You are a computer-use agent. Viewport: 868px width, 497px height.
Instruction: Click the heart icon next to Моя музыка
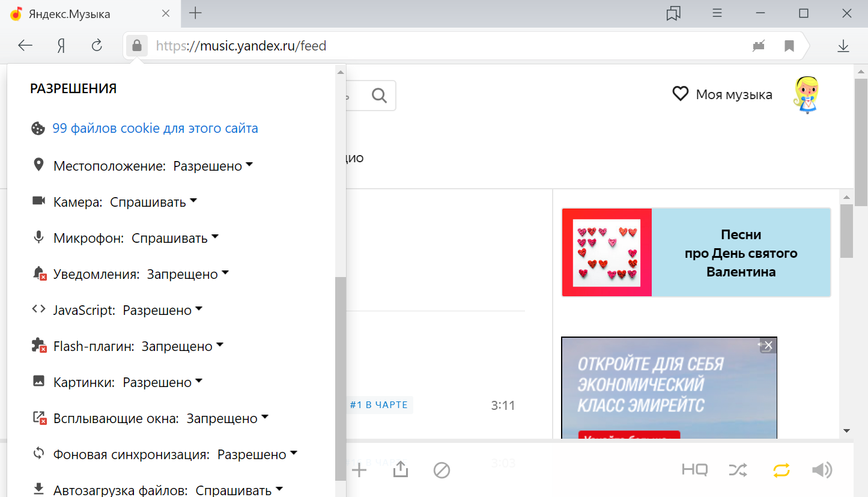pyautogui.click(x=680, y=94)
